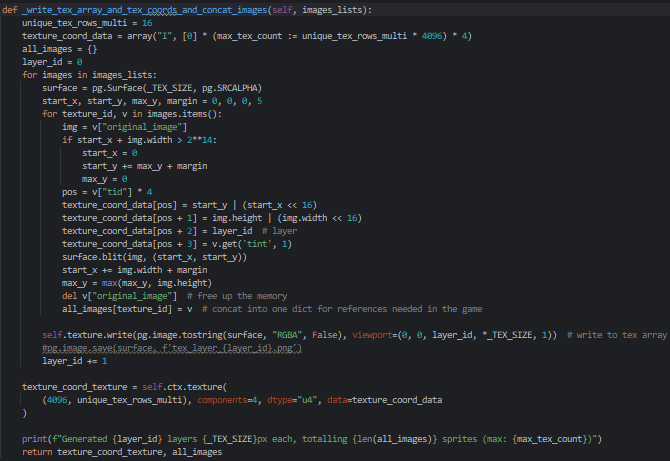Image resolution: width=670 pixels, height=461 pixels.
Task: Click the function name _write_tex_array_and_tex_coords_and_concat_images
Action: (x=144, y=10)
